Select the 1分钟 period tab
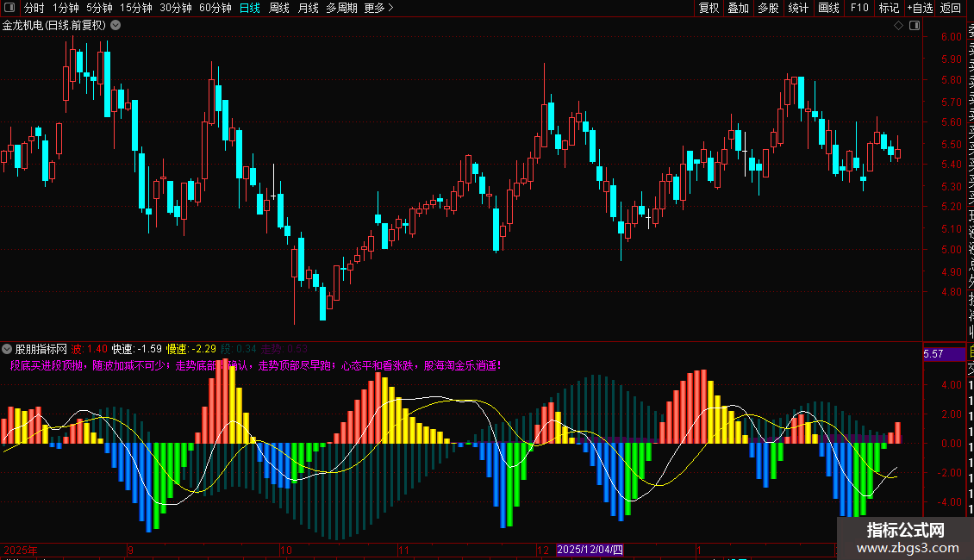The width and height of the screenshot is (974, 560). [x=66, y=8]
